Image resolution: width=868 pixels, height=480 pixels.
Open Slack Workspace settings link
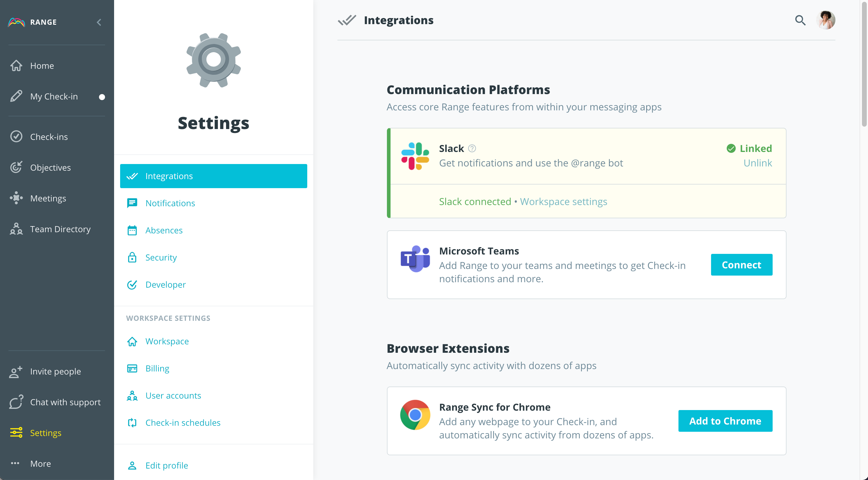(563, 201)
